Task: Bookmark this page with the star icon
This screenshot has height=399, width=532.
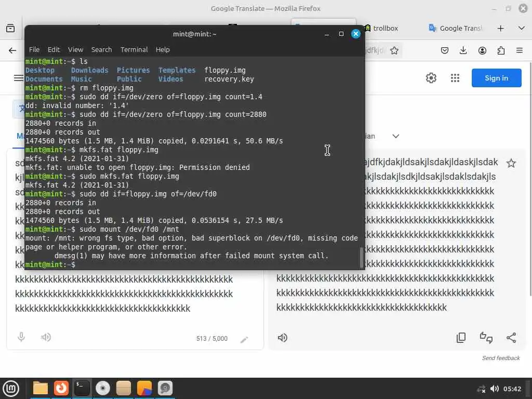Action: coord(394,50)
